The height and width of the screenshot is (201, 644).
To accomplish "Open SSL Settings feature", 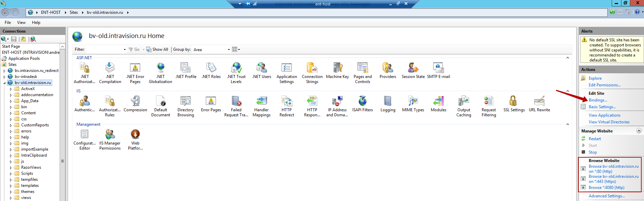I will pos(514,104).
